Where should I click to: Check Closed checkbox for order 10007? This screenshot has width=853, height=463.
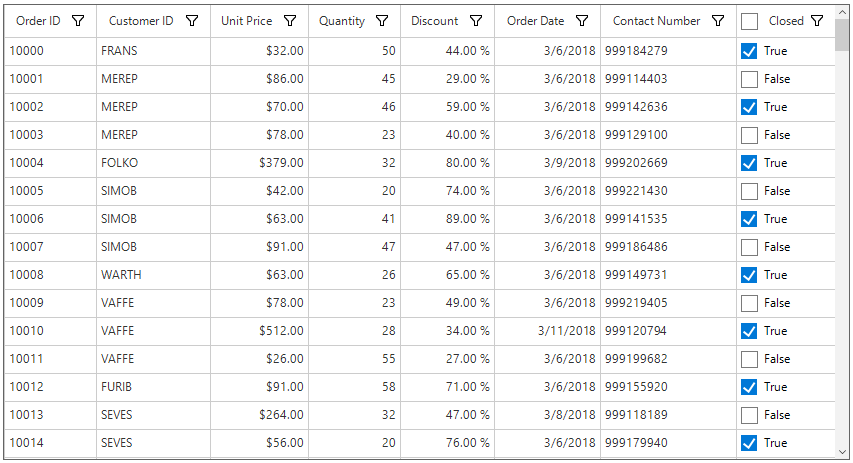(749, 248)
